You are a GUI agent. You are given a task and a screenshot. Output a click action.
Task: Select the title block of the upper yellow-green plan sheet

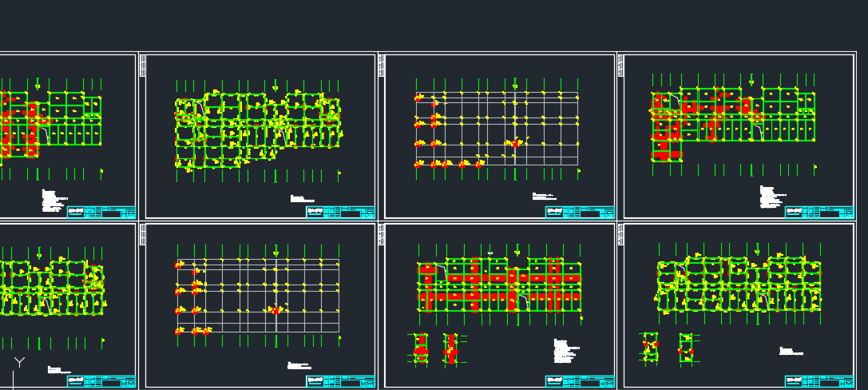coord(340,212)
